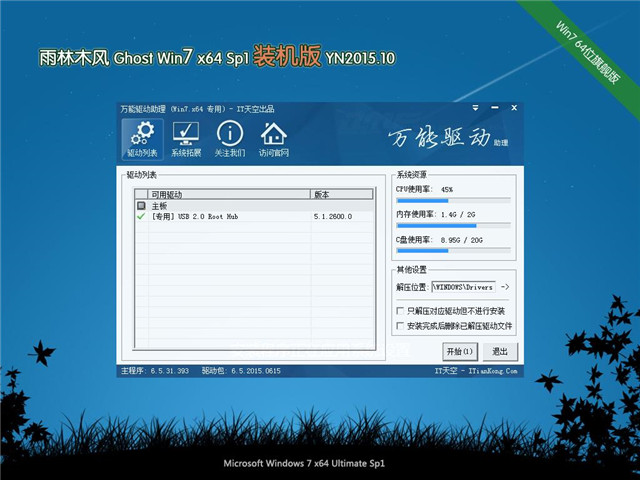The width and height of the screenshot is (640, 480).
Task: Click the 版本 column header
Action: click(x=342, y=194)
